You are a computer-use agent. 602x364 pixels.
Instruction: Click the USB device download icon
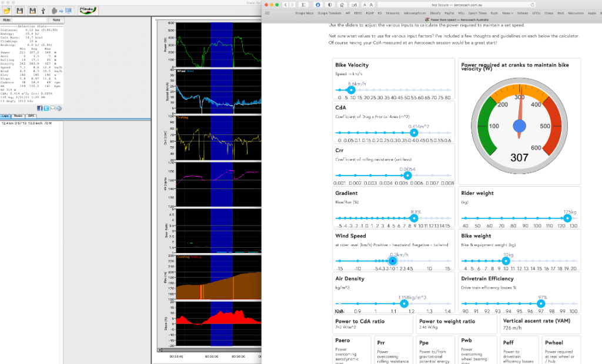click(x=43, y=11)
